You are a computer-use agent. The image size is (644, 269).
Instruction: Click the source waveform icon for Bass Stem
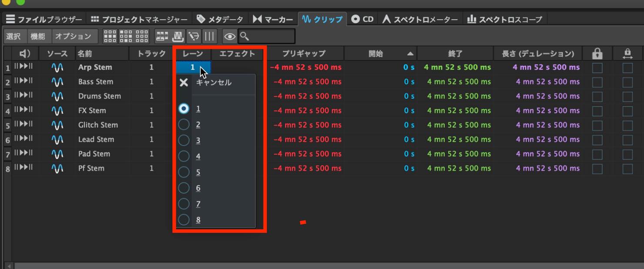pos(57,82)
